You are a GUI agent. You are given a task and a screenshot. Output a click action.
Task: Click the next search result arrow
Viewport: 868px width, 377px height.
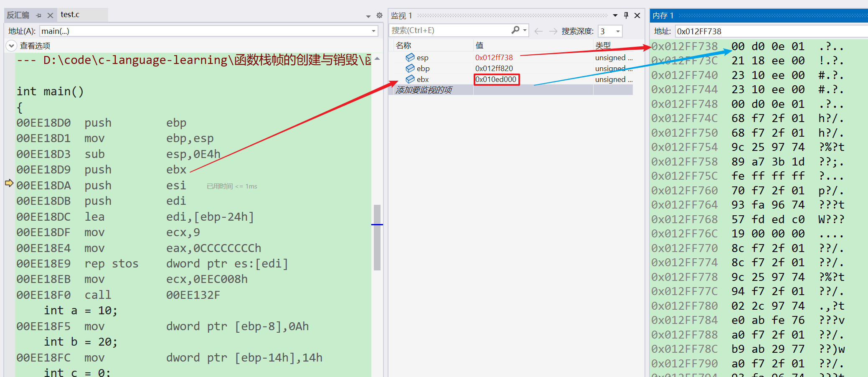[x=553, y=31]
